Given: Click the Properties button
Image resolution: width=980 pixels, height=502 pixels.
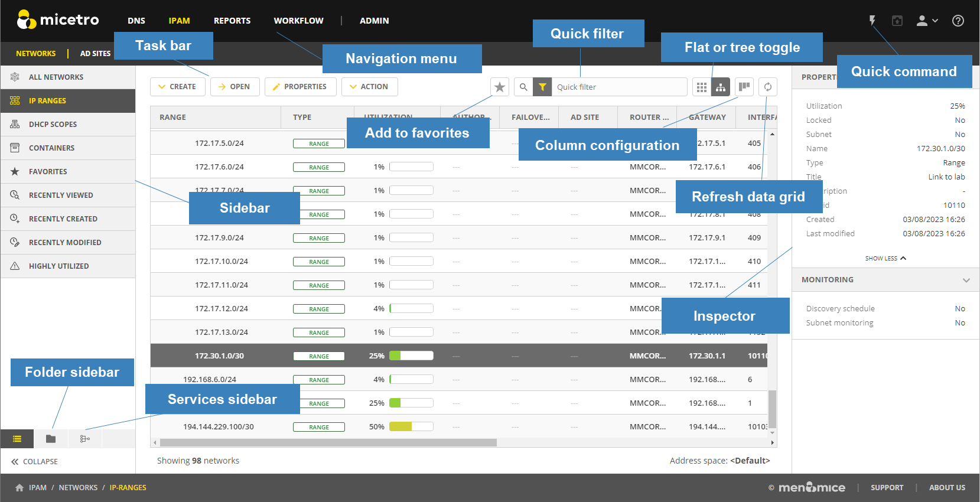Looking at the screenshot, I should [x=300, y=87].
